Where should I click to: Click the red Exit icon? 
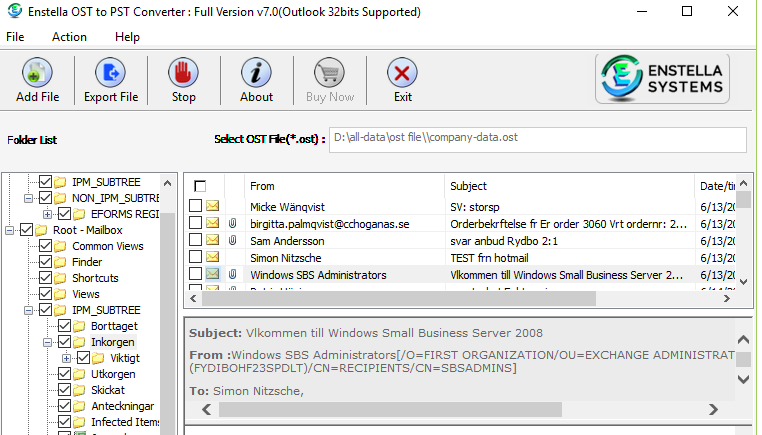(402, 73)
